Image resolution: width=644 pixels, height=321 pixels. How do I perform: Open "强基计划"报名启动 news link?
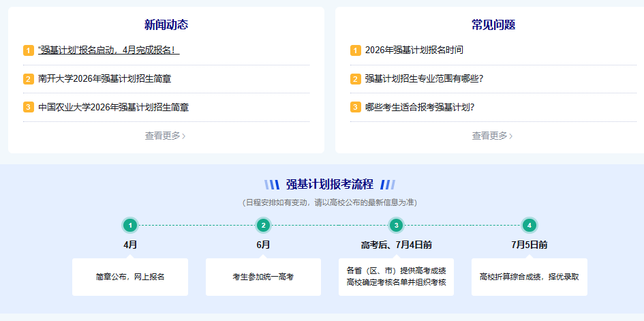point(108,50)
